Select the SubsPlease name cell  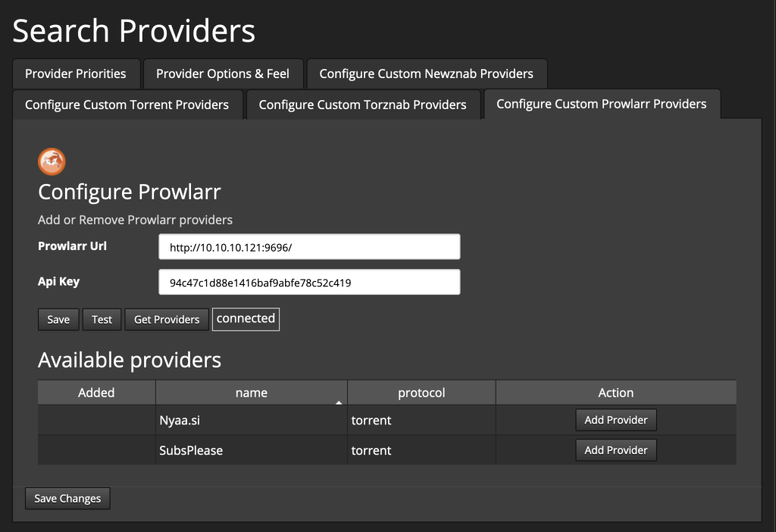[252, 450]
